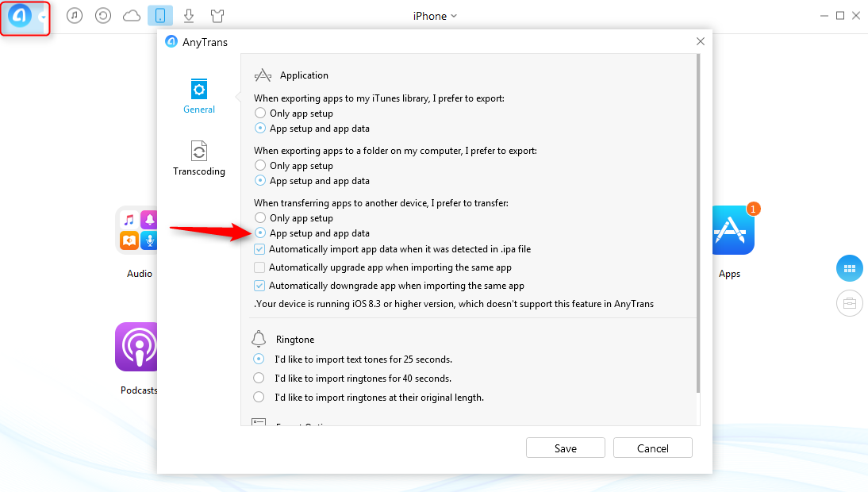Click the Application section heading
This screenshot has height=492, width=868.
pyautogui.click(x=304, y=75)
